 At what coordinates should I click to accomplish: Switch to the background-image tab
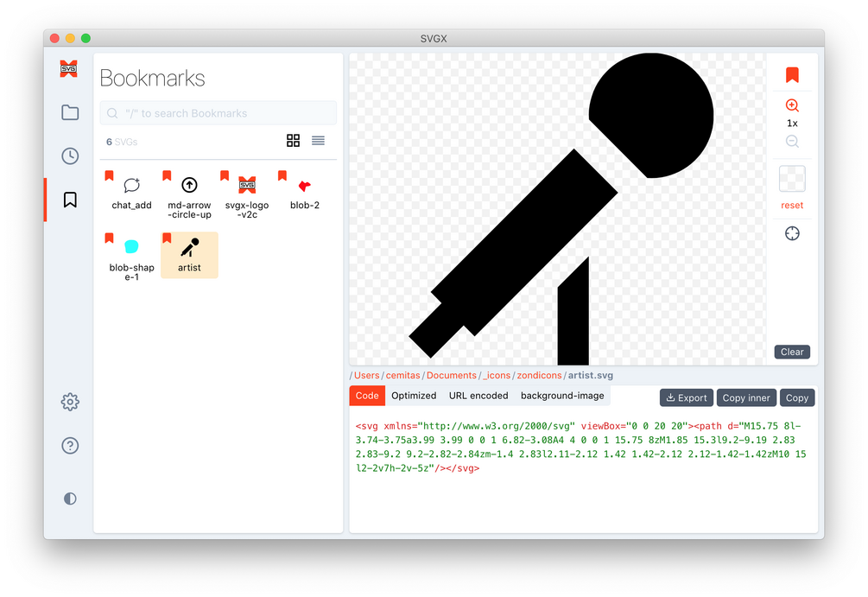562,396
